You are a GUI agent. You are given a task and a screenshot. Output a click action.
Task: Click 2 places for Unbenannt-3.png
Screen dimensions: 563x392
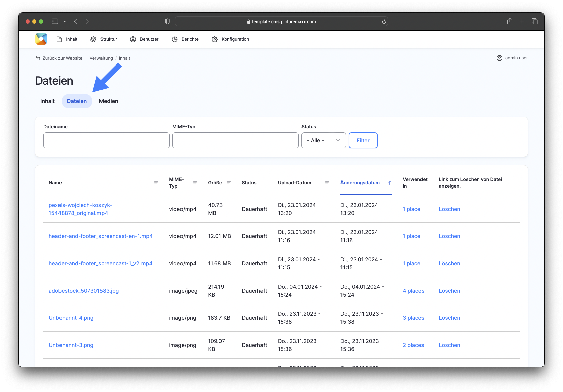[413, 345]
